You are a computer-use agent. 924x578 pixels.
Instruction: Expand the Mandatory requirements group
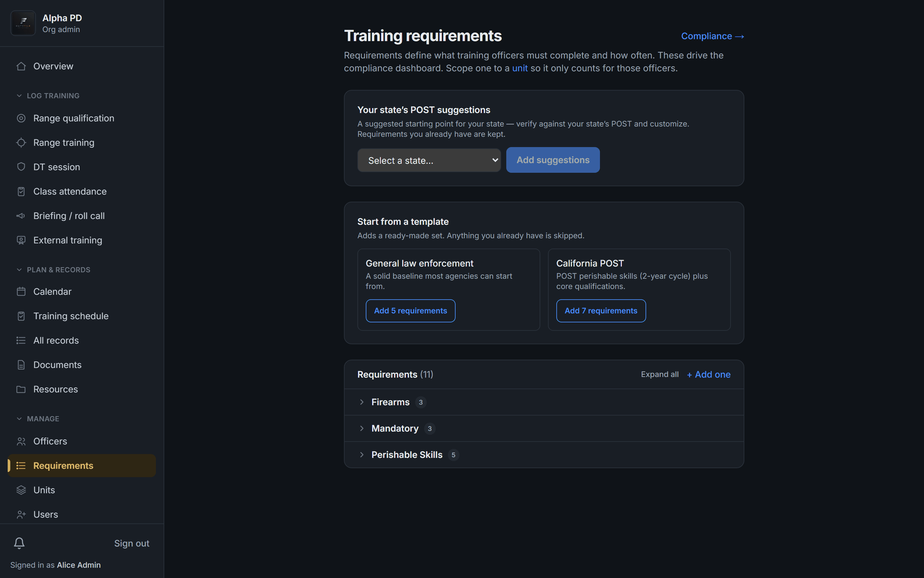click(x=544, y=429)
